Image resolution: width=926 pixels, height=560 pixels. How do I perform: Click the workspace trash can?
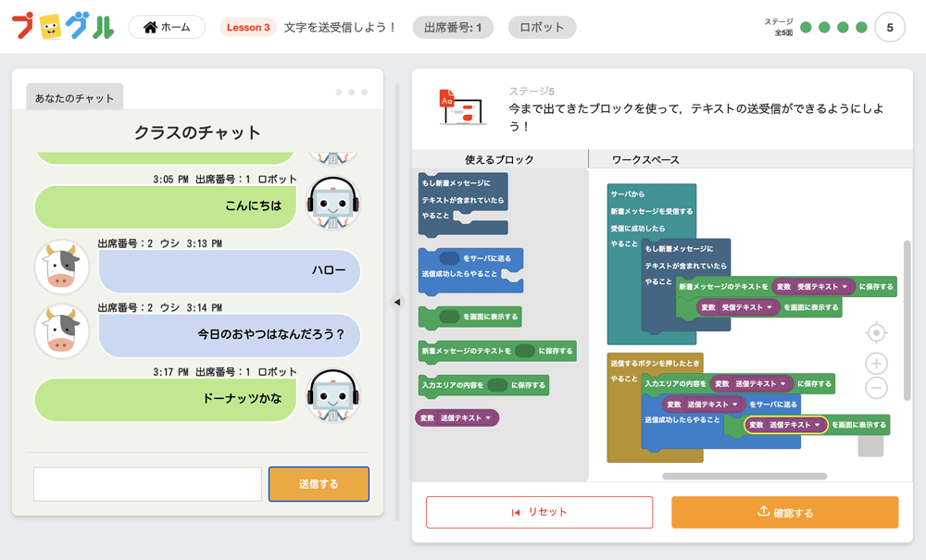[x=870, y=446]
